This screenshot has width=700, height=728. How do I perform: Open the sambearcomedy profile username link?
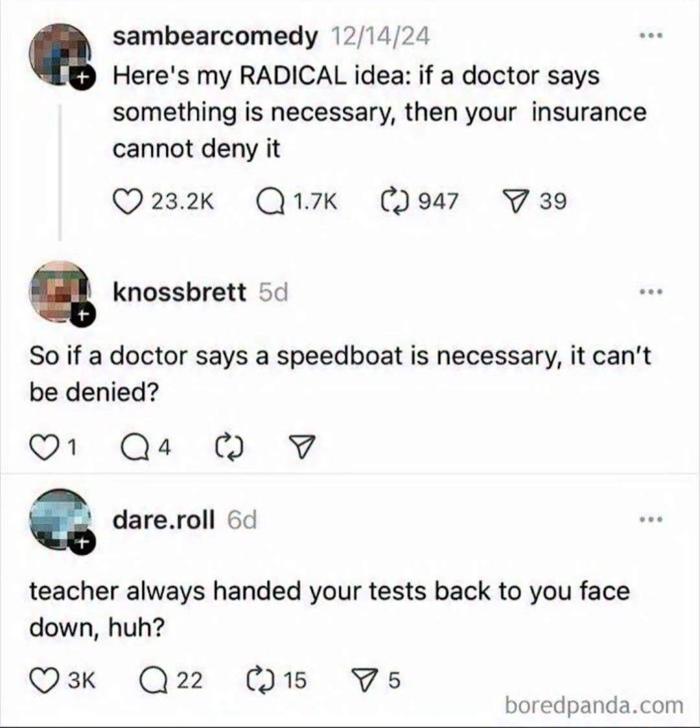tap(215, 37)
